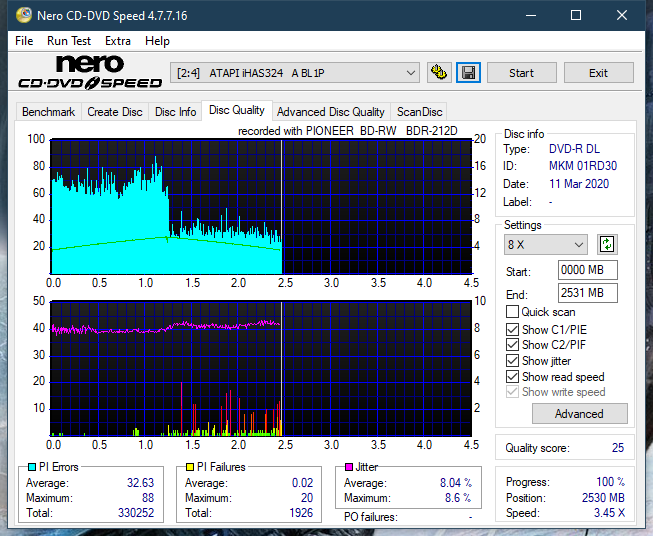Click the disc type DVD-R DL

[x=574, y=149]
